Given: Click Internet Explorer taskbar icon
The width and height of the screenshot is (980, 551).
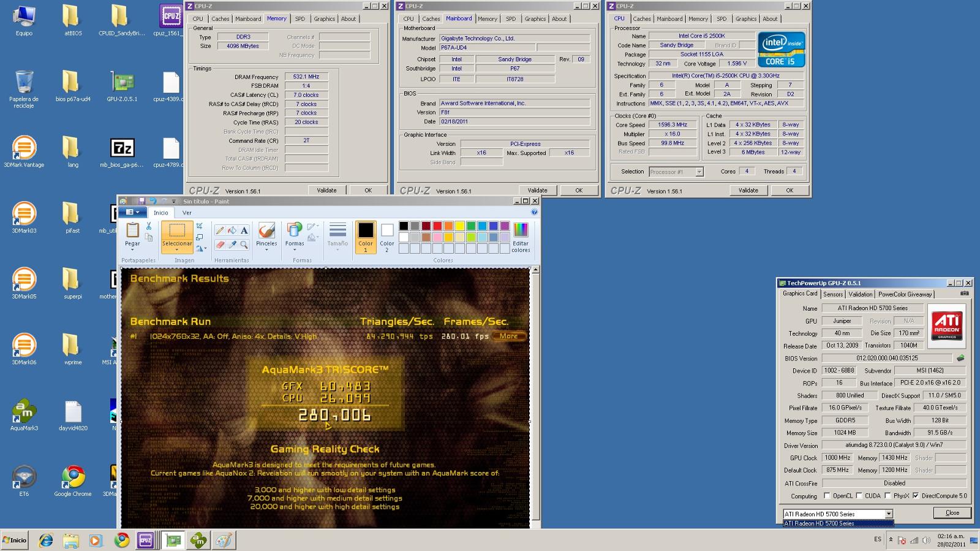Looking at the screenshot, I should [x=46, y=540].
